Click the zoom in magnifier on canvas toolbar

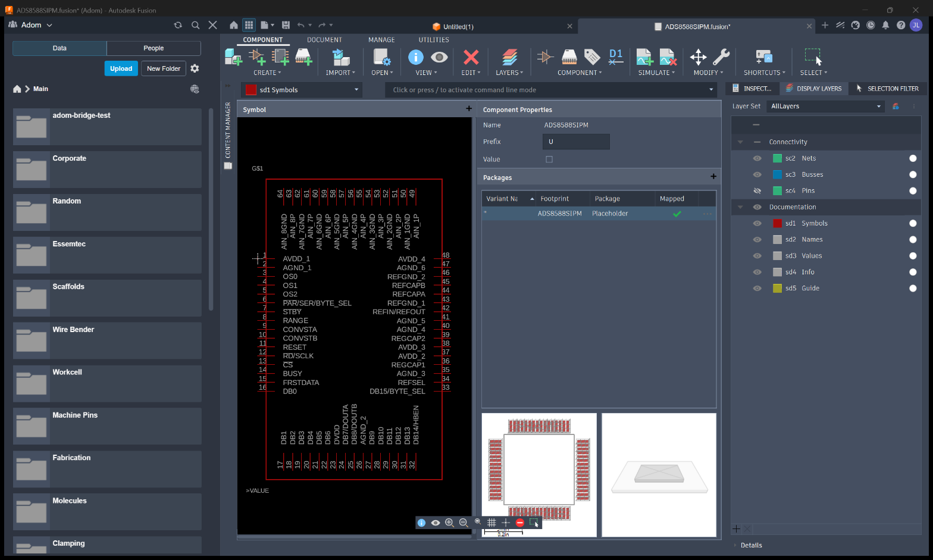[x=449, y=523]
